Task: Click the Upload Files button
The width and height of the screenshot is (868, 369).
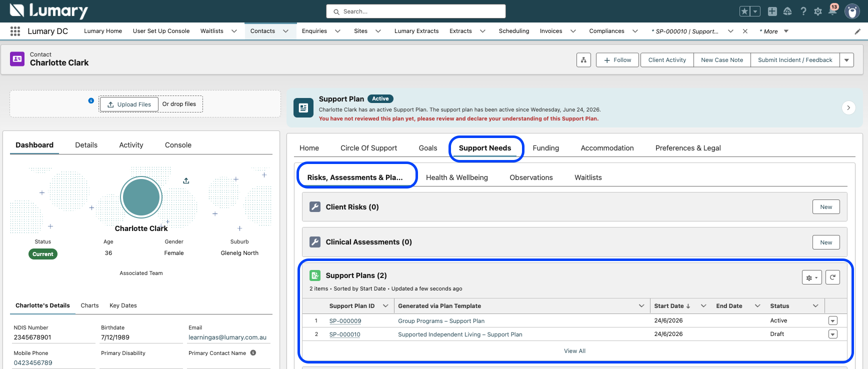Action: pyautogui.click(x=129, y=104)
